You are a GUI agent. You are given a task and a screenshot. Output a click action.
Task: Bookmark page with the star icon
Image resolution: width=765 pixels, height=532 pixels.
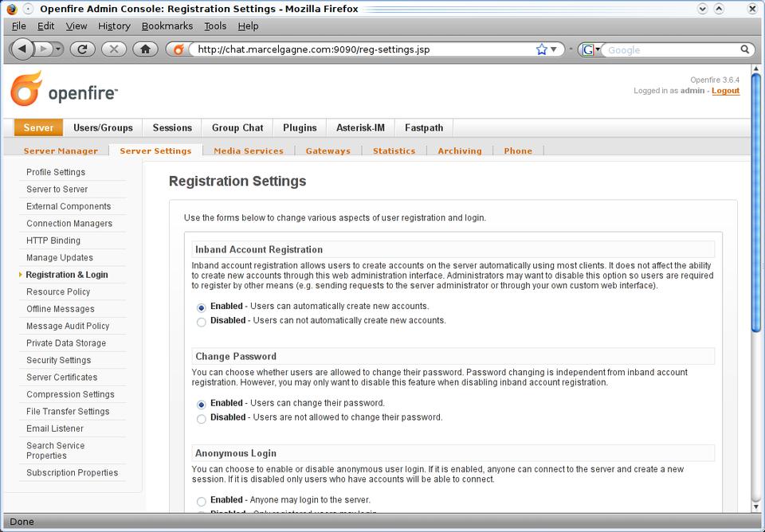[542, 49]
